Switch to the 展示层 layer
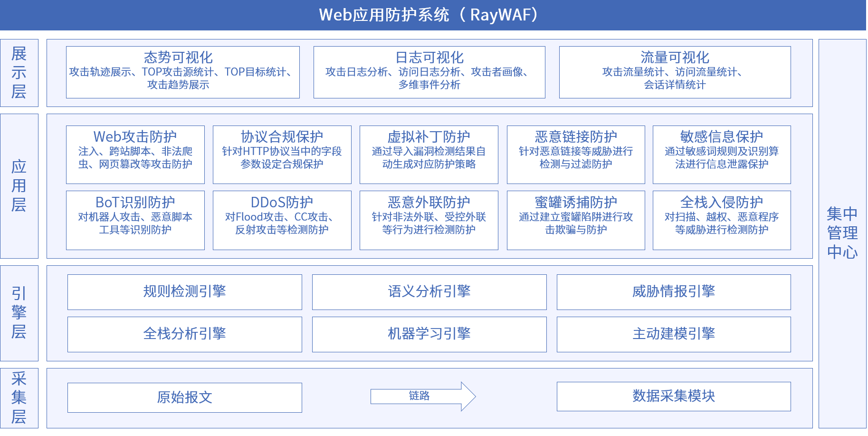 (x=19, y=73)
